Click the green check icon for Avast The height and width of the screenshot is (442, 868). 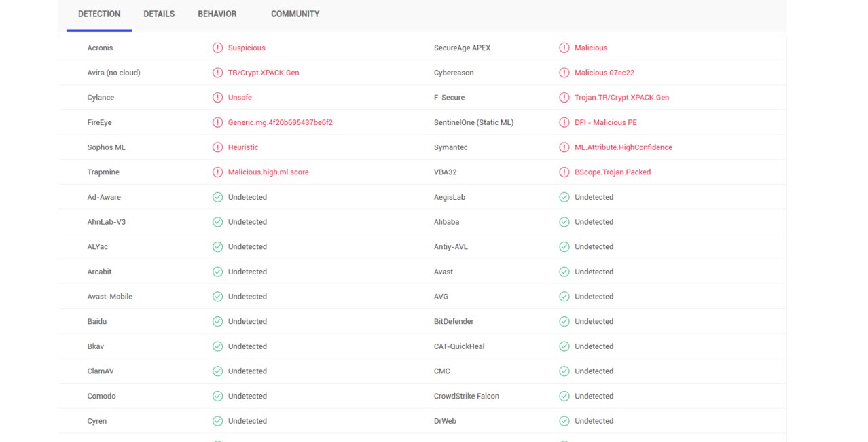pos(564,272)
